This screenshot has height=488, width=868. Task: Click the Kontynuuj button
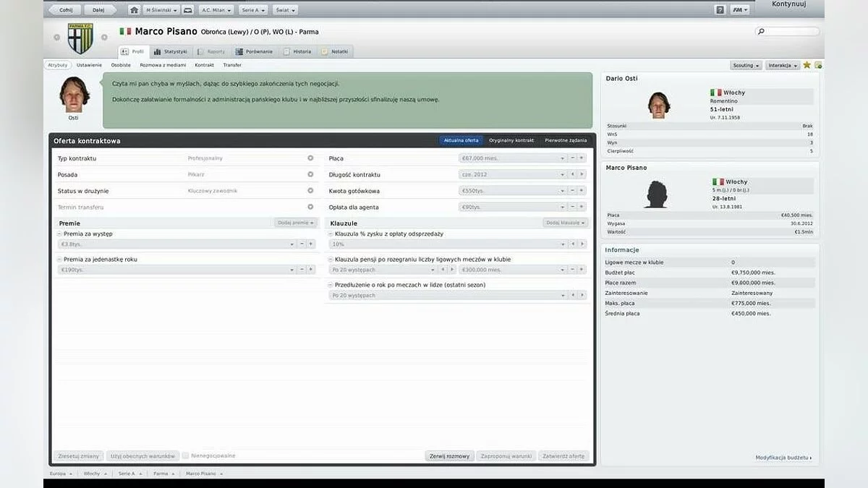pos(788,5)
